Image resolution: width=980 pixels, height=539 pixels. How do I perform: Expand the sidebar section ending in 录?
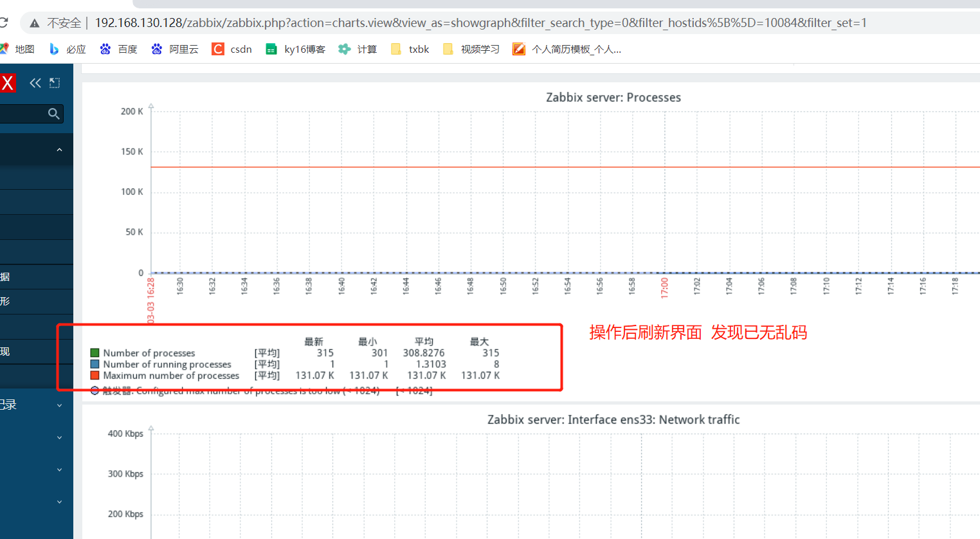point(37,405)
